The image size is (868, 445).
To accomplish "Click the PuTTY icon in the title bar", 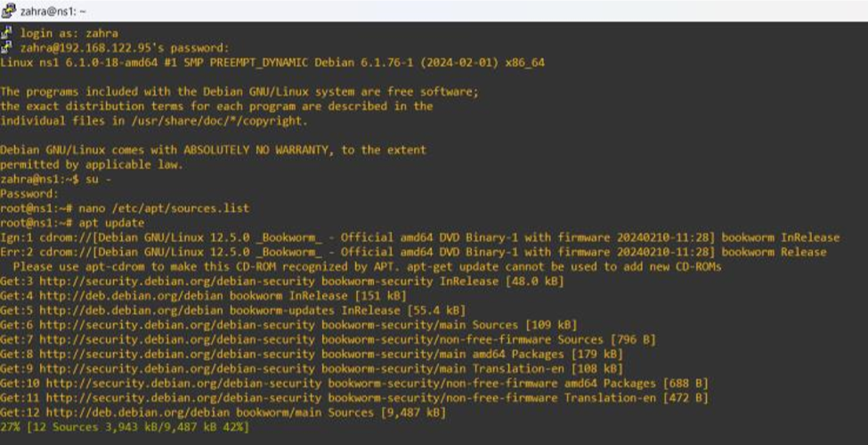I will pyautogui.click(x=8, y=10).
